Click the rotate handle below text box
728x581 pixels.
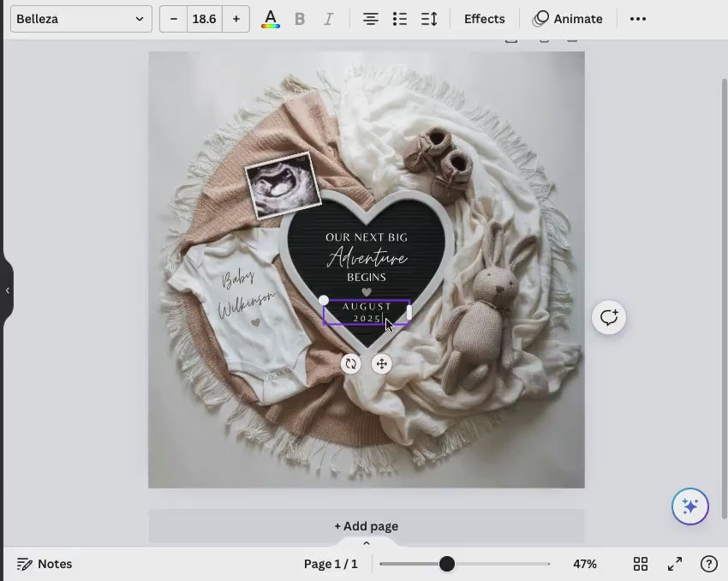[351, 364]
